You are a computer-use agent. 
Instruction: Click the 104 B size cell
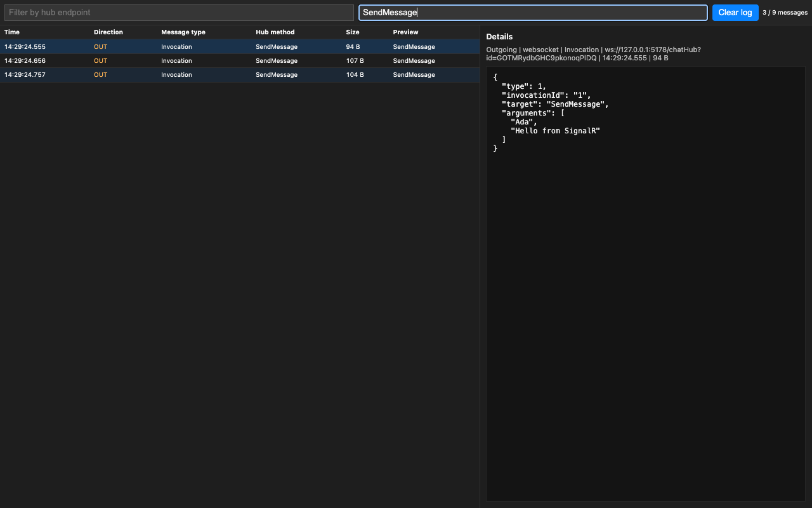point(355,75)
